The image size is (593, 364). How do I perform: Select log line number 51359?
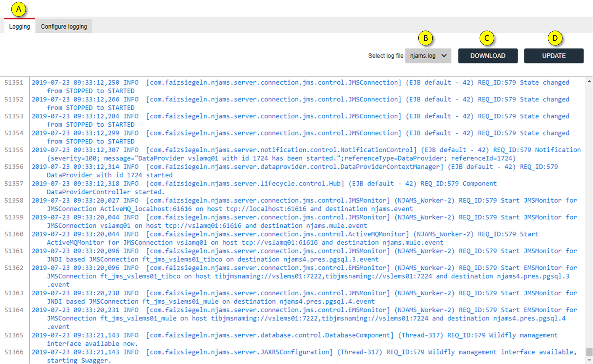point(14,217)
